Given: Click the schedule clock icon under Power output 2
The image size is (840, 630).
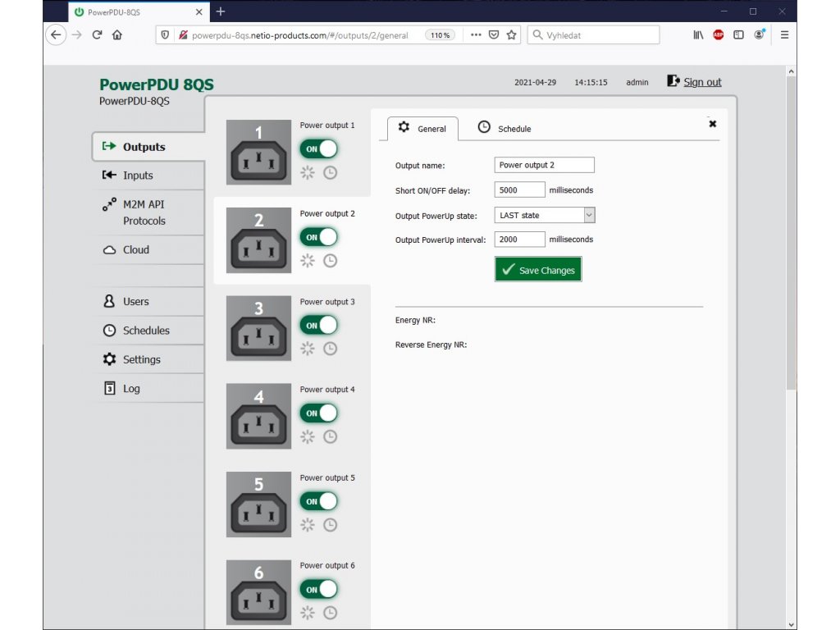Looking at the screenshot, I should coord(330,261).
